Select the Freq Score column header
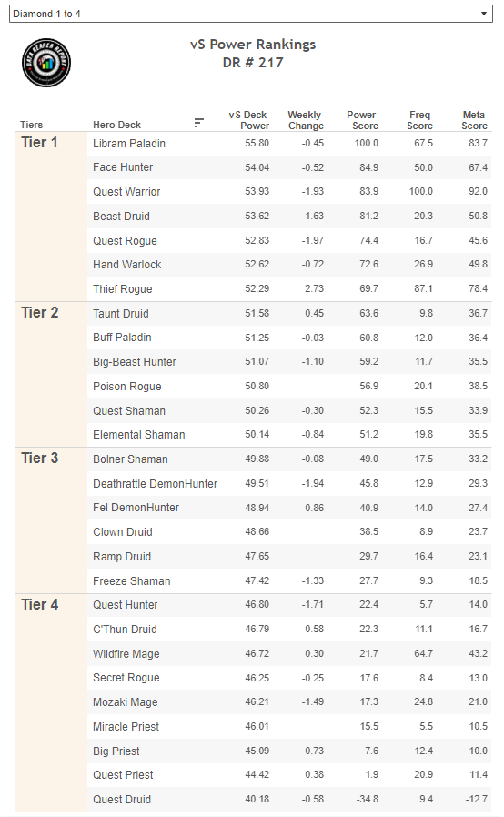Image resolution: width=504 pixels, height=817 pixels. pyautogui.click(x=420, y=120)
